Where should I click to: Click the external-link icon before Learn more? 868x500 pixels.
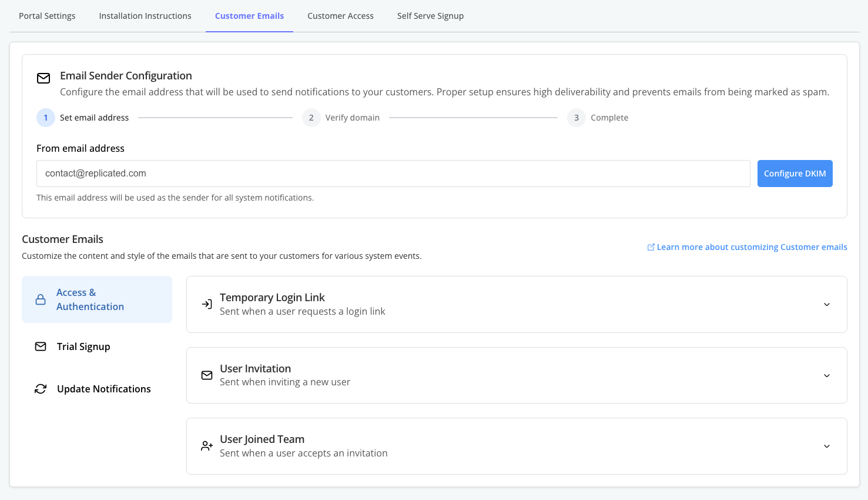(651, 246)
